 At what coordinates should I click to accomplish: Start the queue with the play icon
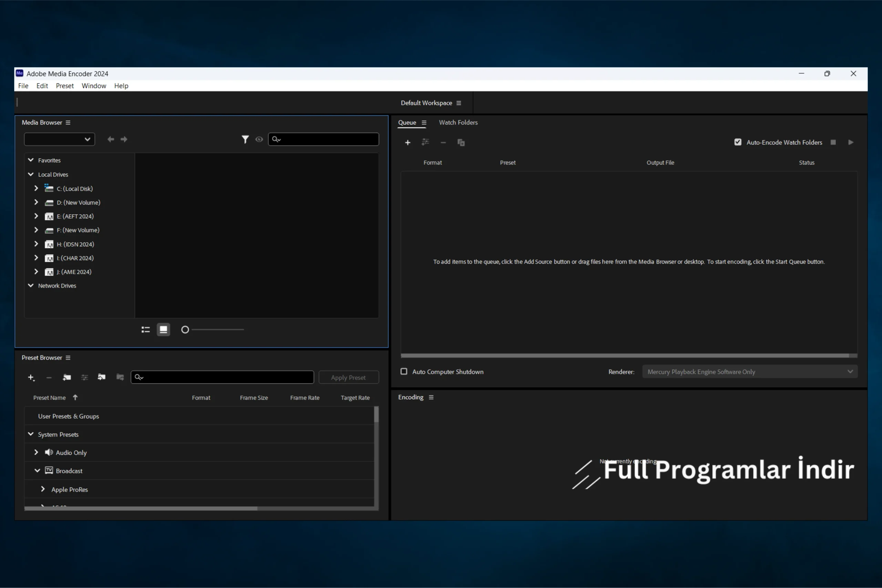851,142
